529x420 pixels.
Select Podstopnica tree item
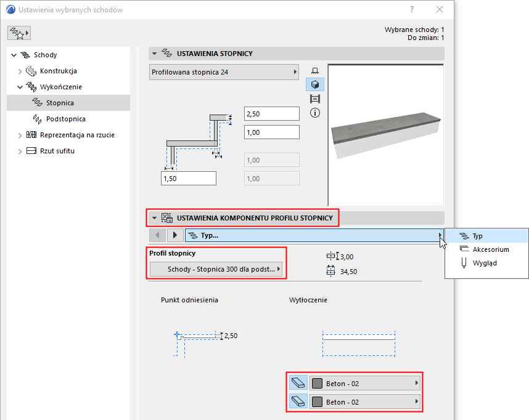66,119
